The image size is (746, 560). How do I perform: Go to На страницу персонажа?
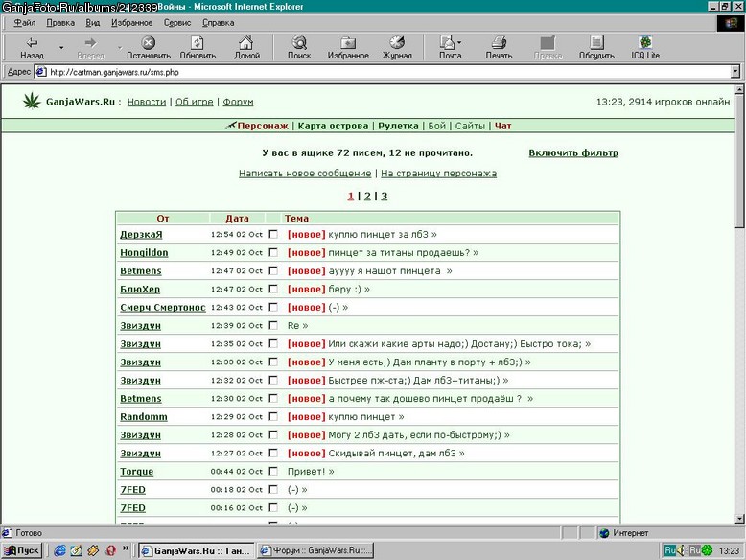coord(438,174)
